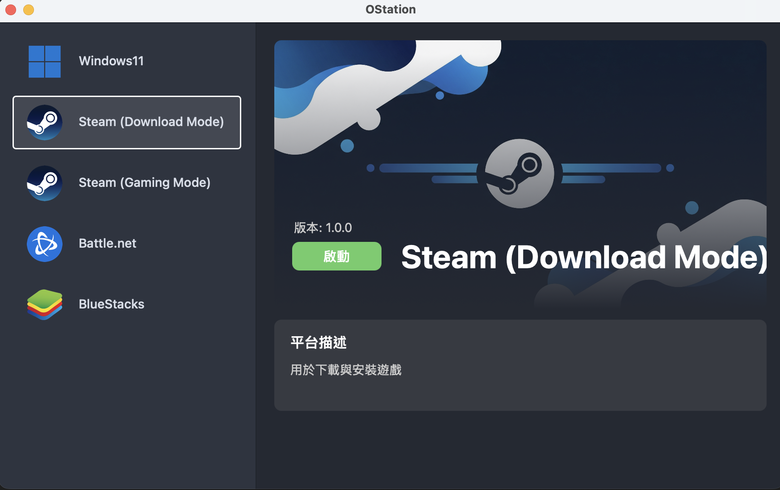Click the OStation window title
Image resolution: width=780 pixels, height=490 pixels.
click(x=390, y=9)
